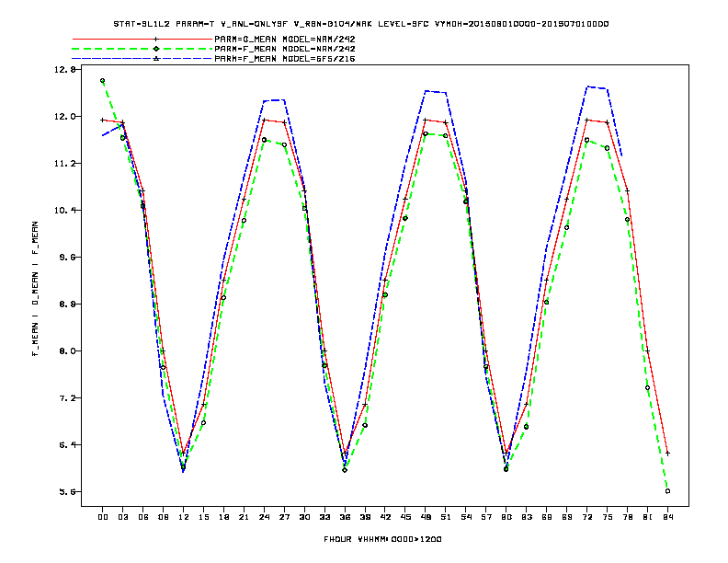Viewport: 728px width, 563px height.
Task: Click y-axis tick label 6.4
Action: point(66,444)
